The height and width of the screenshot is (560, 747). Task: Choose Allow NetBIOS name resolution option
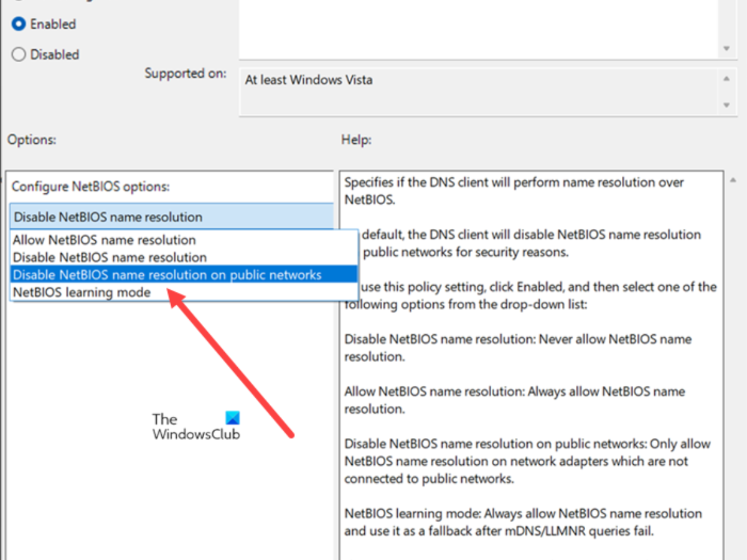coord(105,240)
